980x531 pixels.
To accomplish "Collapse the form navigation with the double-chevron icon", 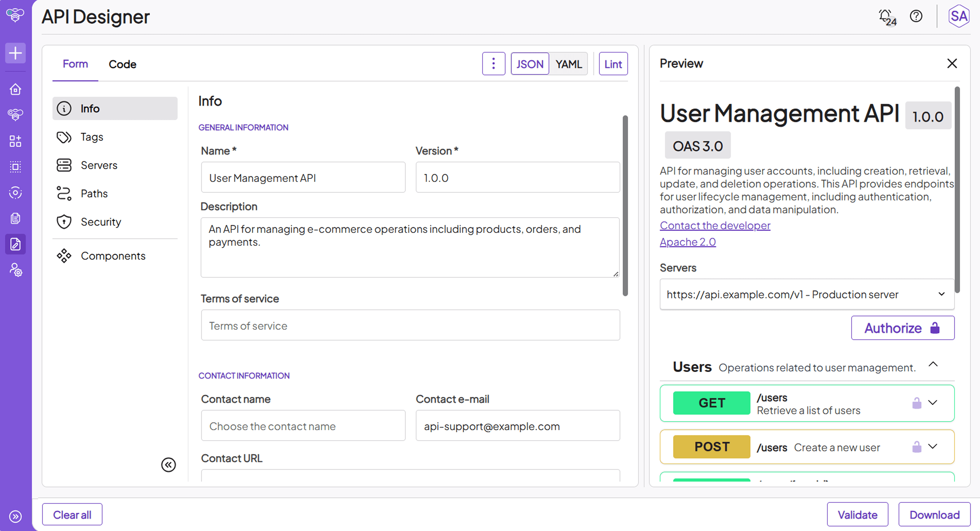I will [168, 464].
